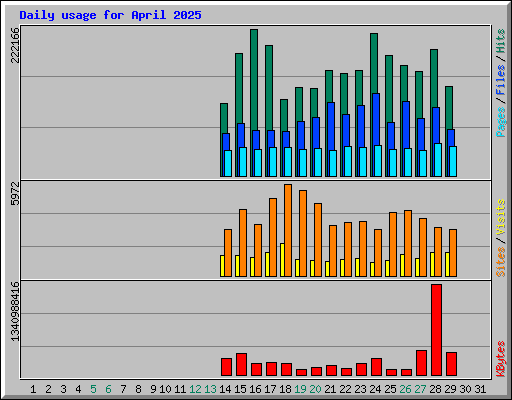Click the blue Files bar for day 21
Image resolution: width=512 pixels, height=400 pixels.
[331, 127]
